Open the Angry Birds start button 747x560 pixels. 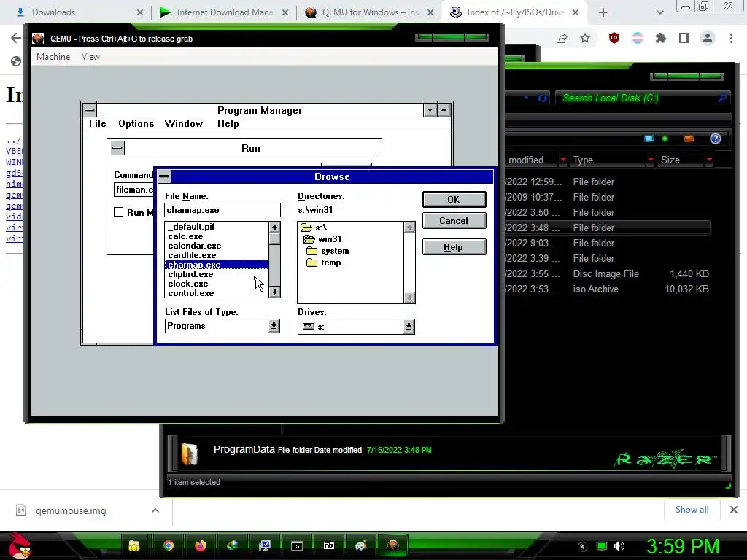[x=20, y=545]
